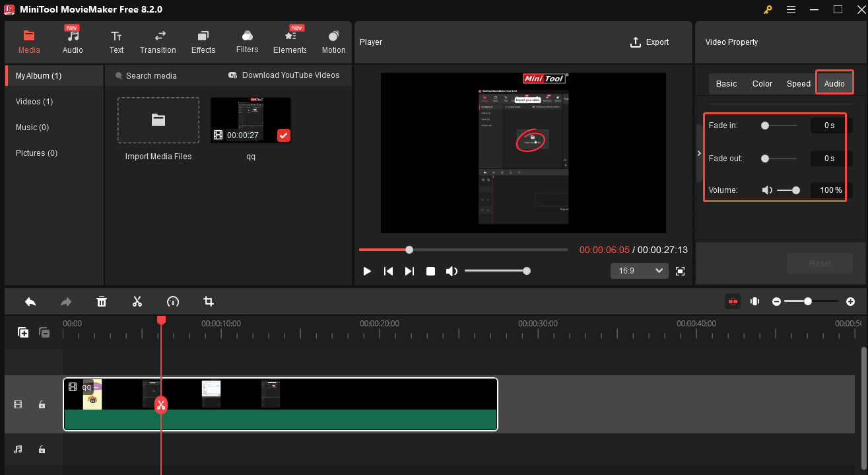Click the music track note icon

[18, 449]
